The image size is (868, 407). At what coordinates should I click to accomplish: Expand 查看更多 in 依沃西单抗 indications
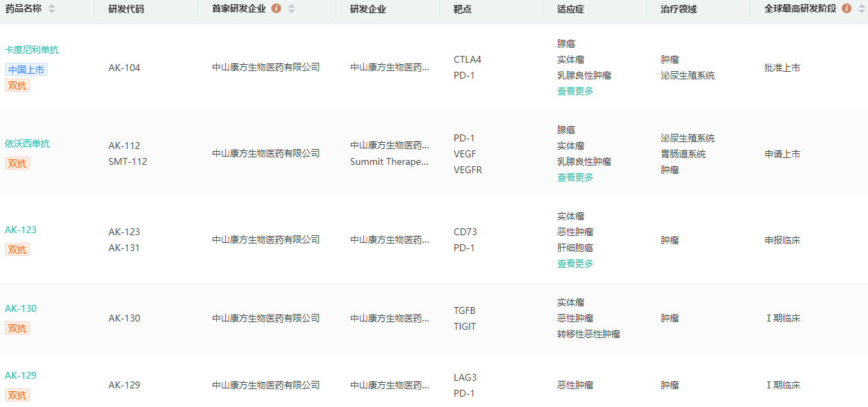tap(575, 177)
